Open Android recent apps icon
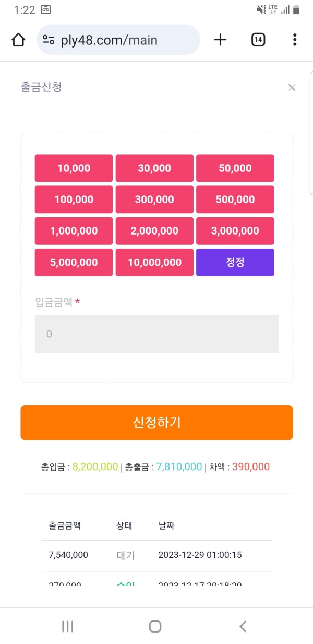The image size is (313, 644). (68, 626)
